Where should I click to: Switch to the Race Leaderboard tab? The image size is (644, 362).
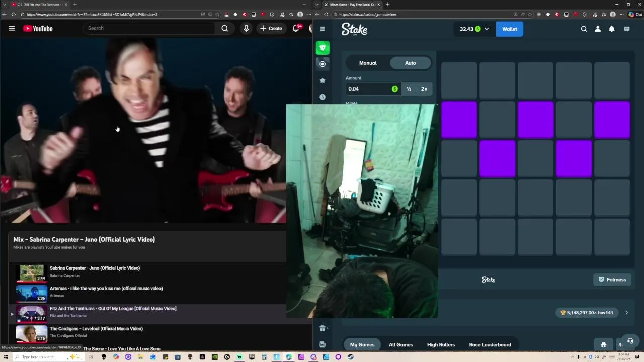click(490, 345)
